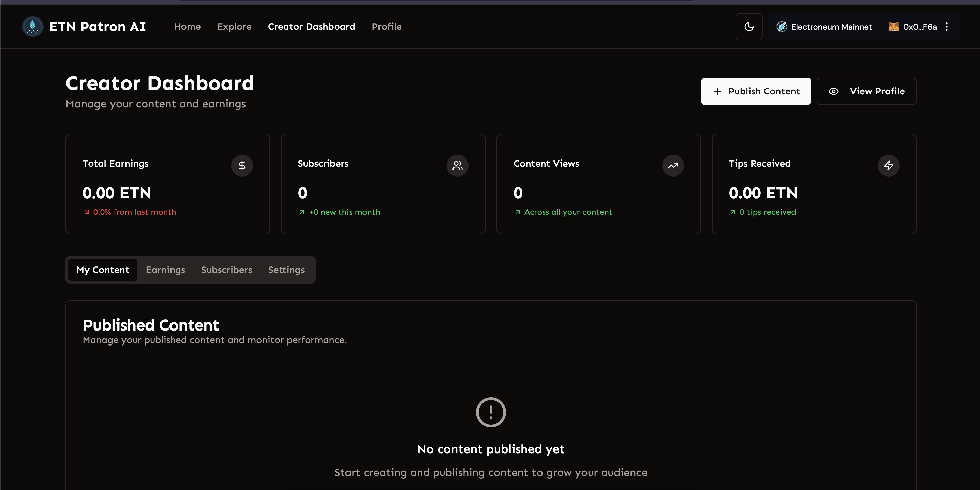Click the users icon on Subscribers card
Viewport: 980px width, 490px height.
coord(457,166)
